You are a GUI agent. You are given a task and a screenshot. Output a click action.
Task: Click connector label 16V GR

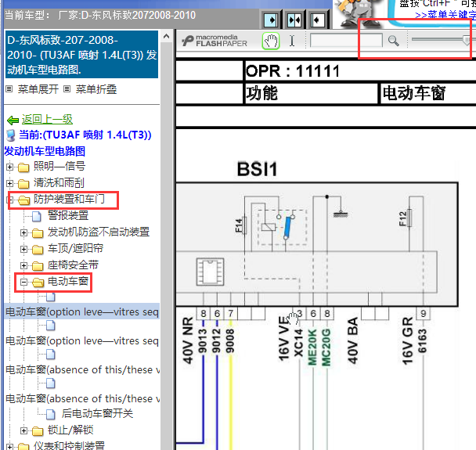408,340
